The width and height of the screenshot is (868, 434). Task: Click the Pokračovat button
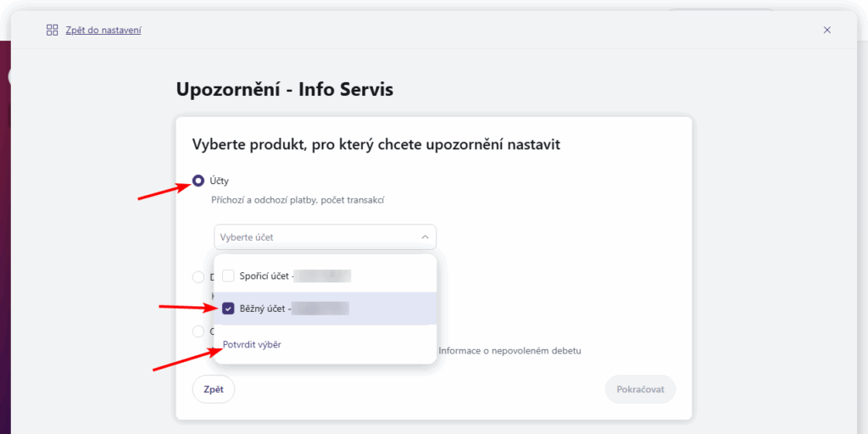tap(640, 389)
